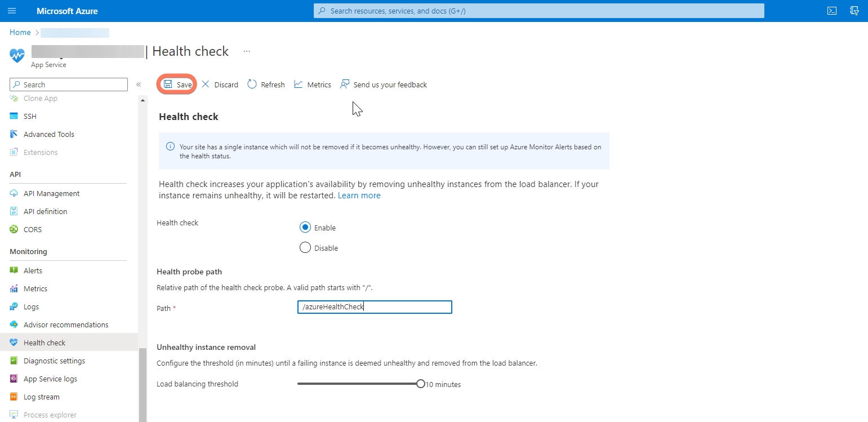This screenshot has height=422, width=868.
Task: Open the Azure portal hamburger menu
Action: [12, 11]
